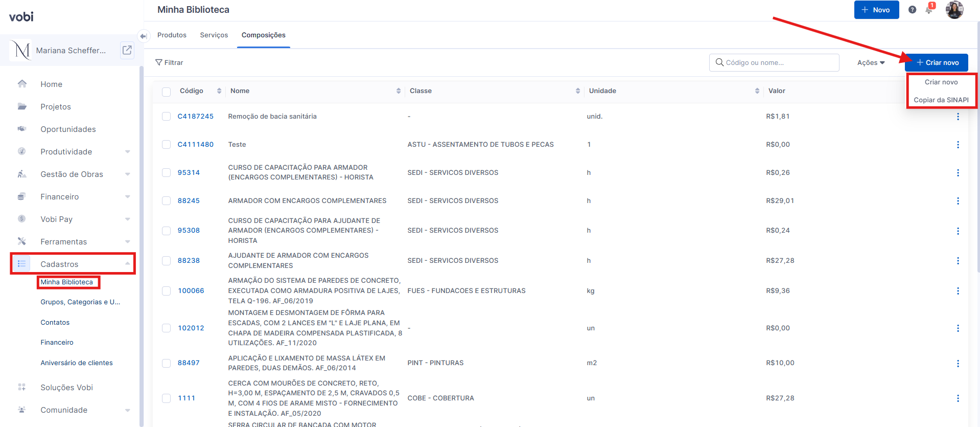The height and width of the screenshot is (427, 980).
Task: Click the Vobi Pay dollar icon
Action: pos(22,219)
